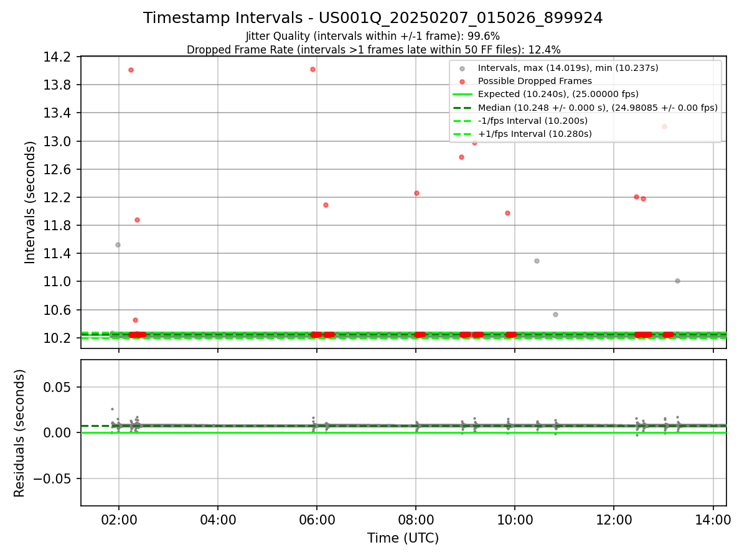
Task: Click the gray 10.5s interval point before 11:00
Action: click(555, 314)
